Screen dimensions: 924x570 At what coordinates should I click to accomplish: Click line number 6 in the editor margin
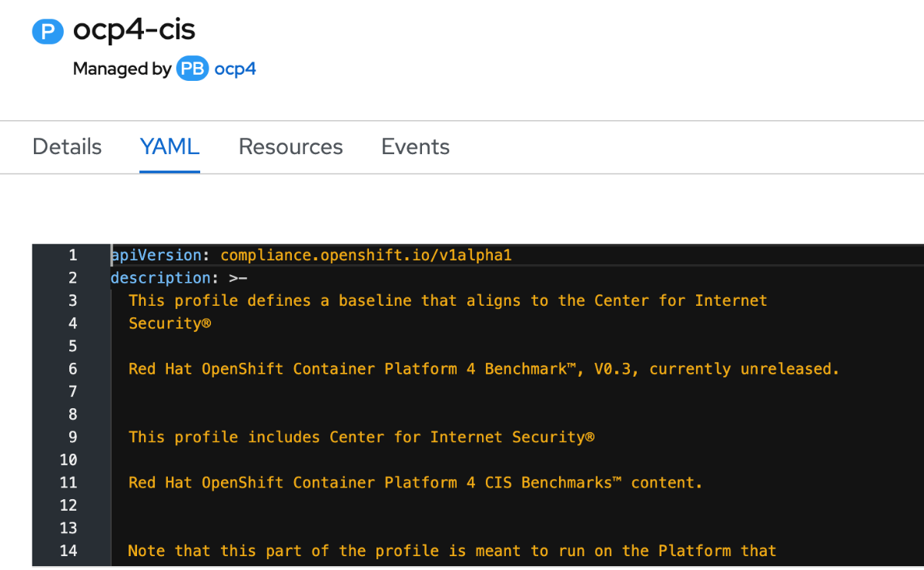point(72,368)
